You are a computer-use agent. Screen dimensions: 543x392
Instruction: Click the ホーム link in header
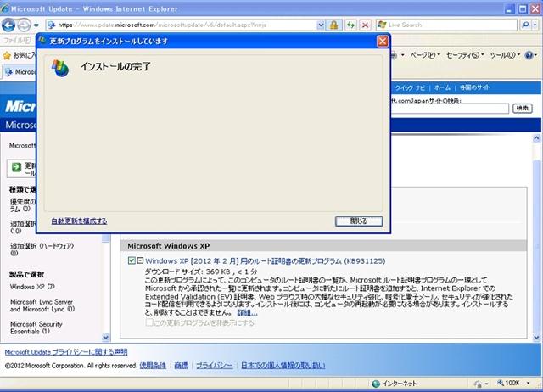(442, 87)
